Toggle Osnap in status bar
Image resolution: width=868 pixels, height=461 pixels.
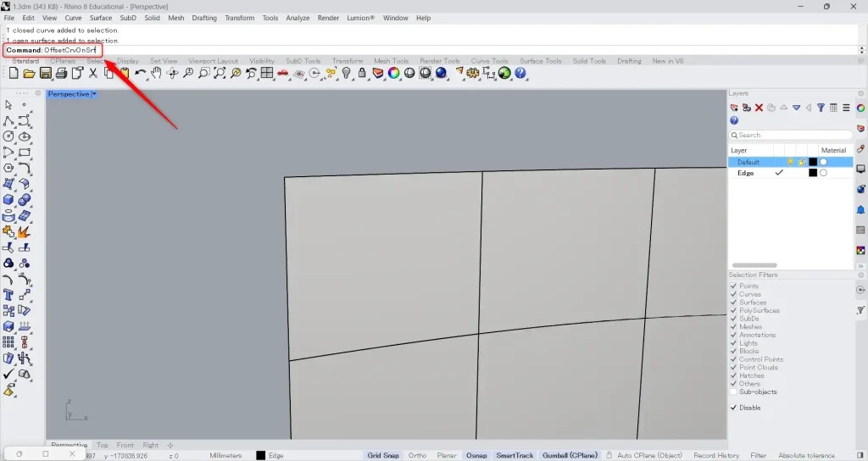pos(476,455)
